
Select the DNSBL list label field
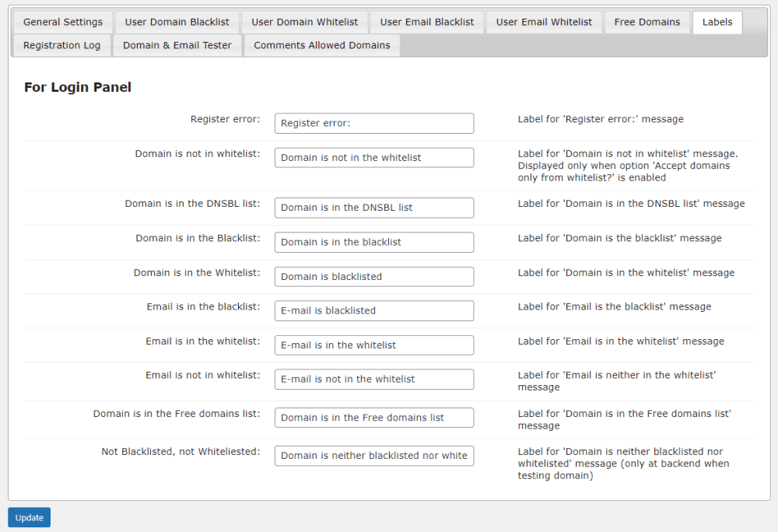(x=374, y=208)
